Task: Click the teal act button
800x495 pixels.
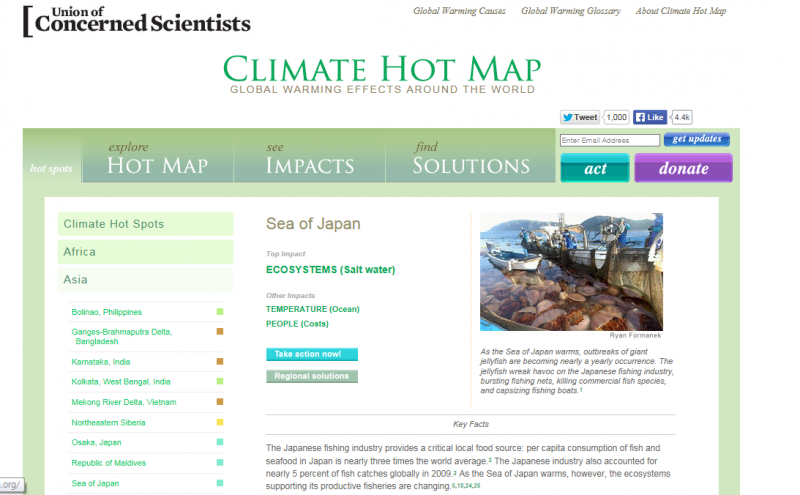Action: tap(595, 168)
